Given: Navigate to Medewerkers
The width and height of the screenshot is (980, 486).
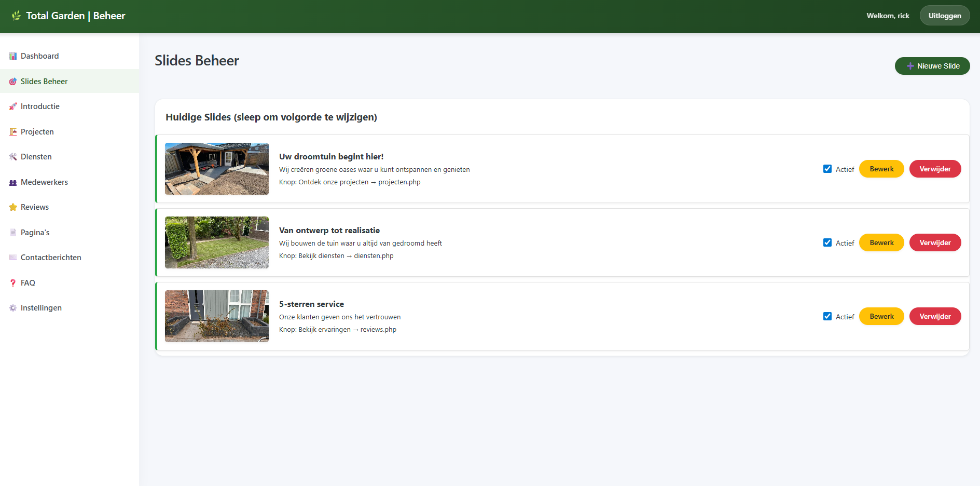Looking at the screenshot, I should (x=70, y=182).
